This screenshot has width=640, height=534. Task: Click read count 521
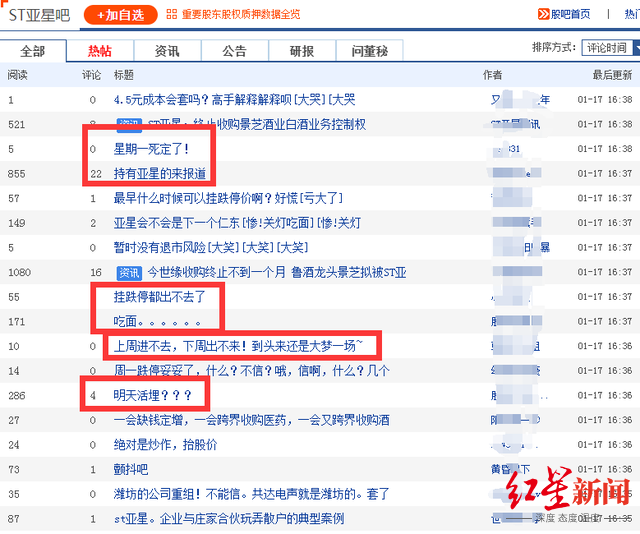(x=16, y=125)
